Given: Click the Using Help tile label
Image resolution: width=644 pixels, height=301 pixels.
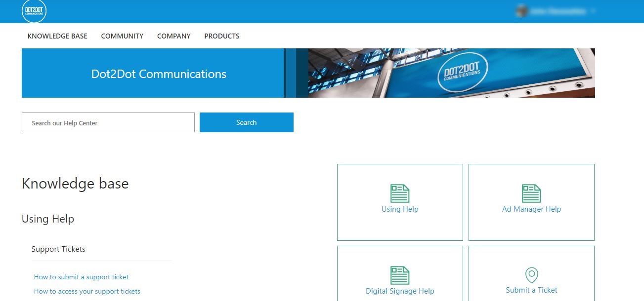Looking at the screenshot, I should (x=400, y=209).
